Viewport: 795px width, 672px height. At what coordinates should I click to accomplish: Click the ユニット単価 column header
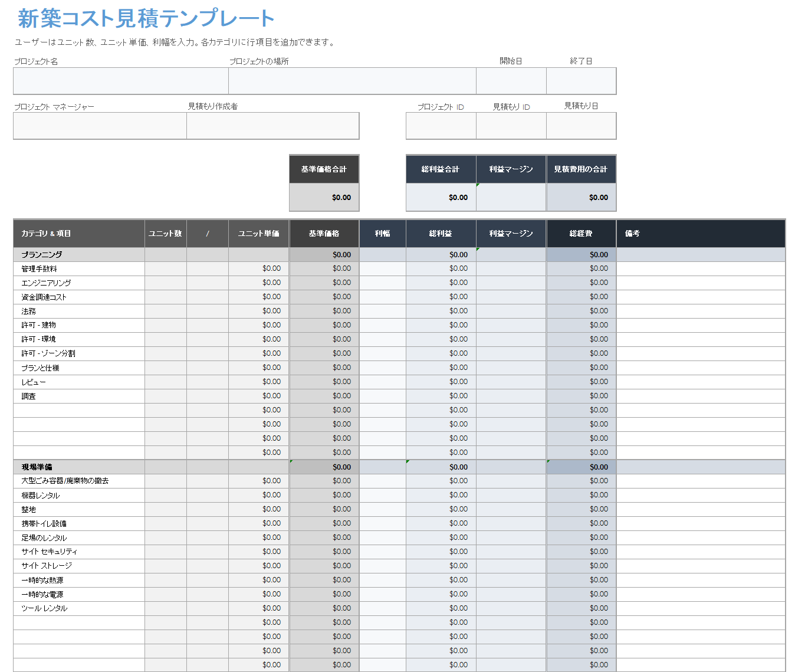[259, 234]
